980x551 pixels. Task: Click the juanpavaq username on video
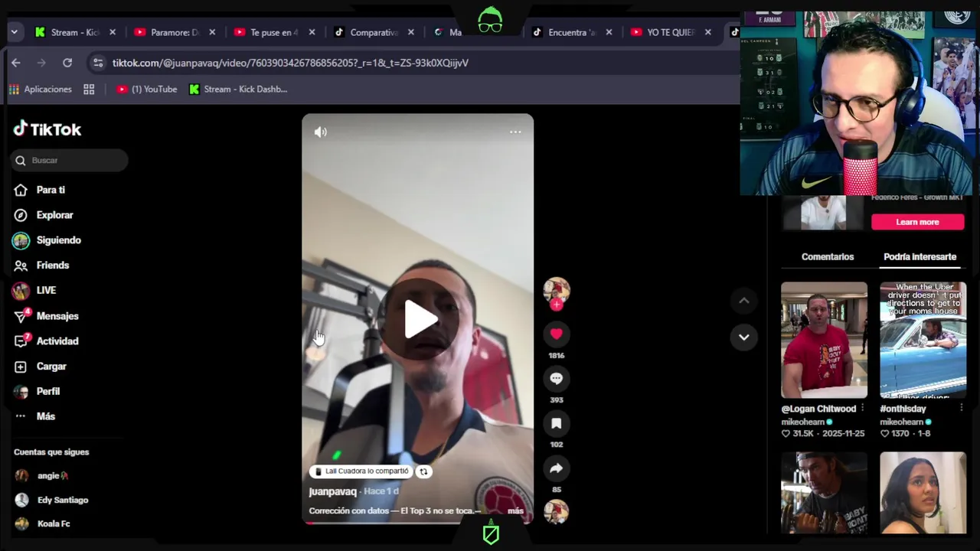(332, 491)
